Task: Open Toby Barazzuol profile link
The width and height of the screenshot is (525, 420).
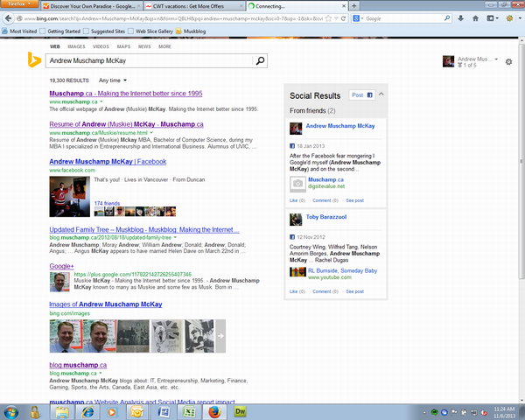Action: coord(326,217)
